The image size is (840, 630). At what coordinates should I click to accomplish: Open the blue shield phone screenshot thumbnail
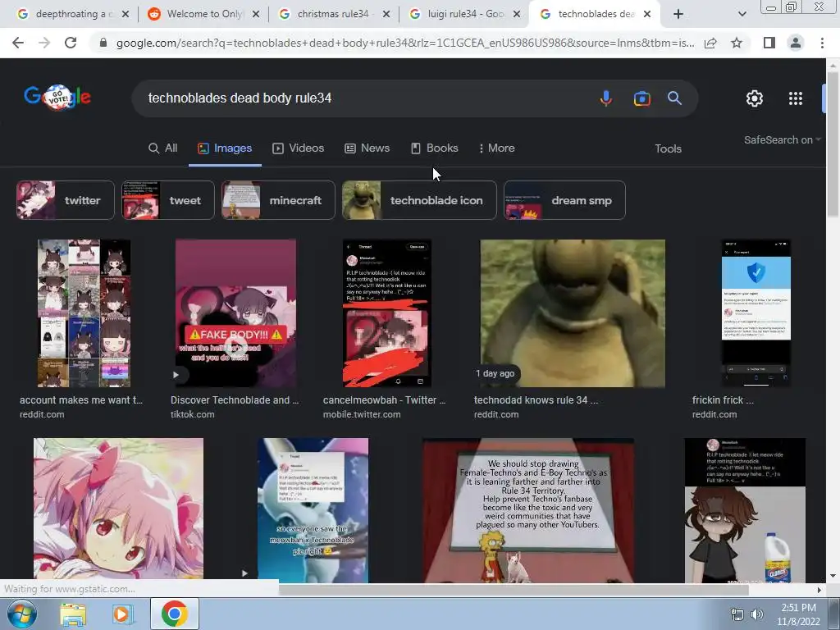coord(756,313)
